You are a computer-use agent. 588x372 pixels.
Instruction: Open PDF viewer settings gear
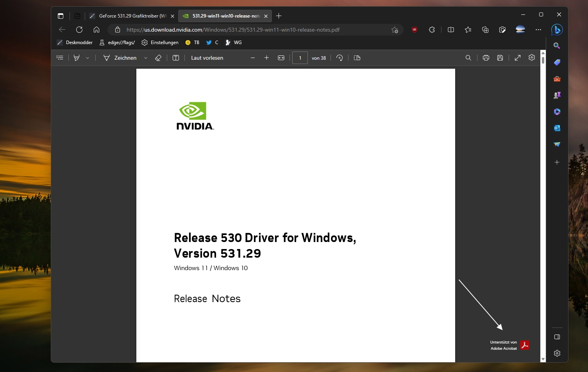[x=532, y=57]
